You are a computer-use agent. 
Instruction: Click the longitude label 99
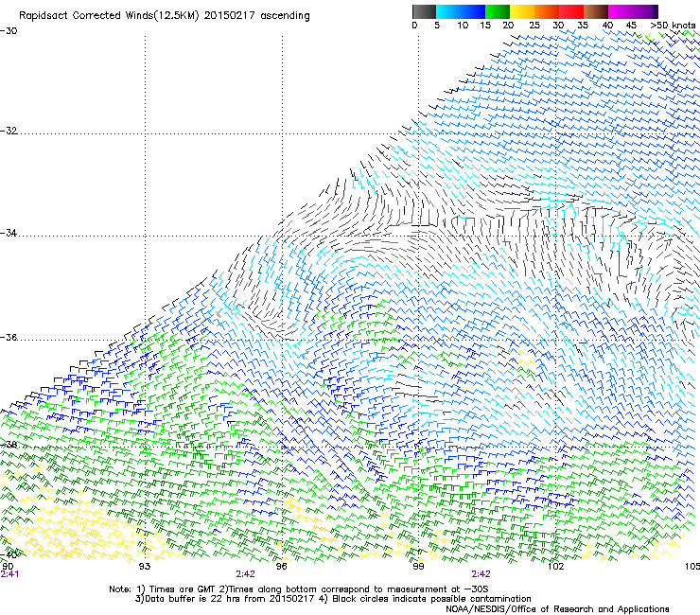pyautogui.click(x=418, y=567)
